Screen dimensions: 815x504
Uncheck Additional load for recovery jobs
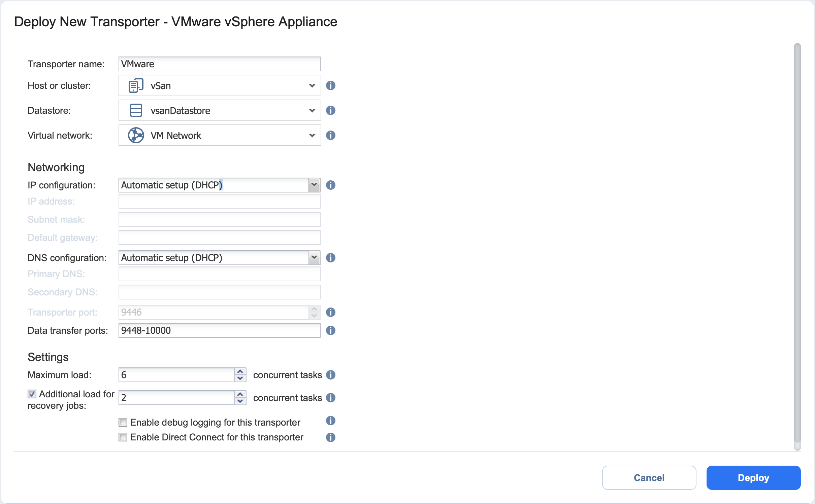[x=32, y=394]
